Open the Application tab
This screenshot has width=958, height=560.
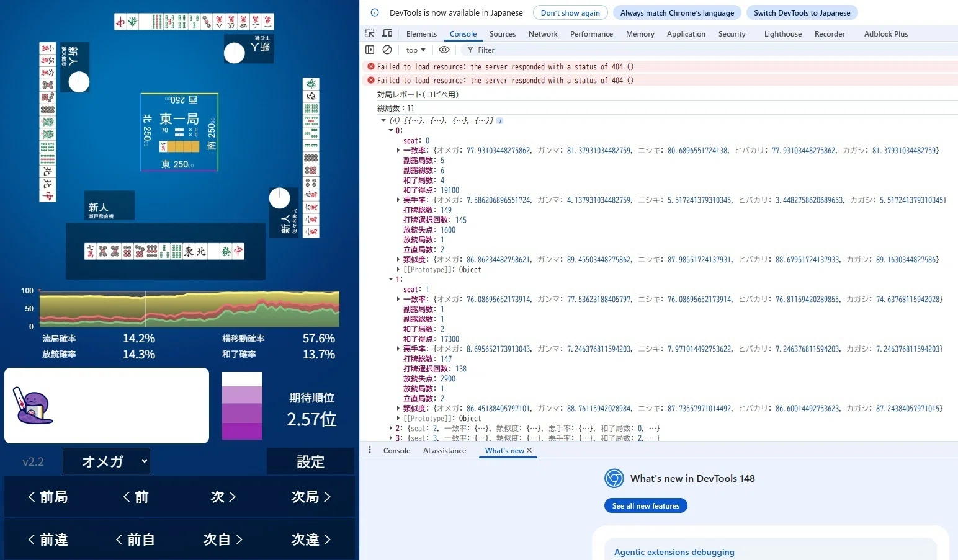coord(686,34)
